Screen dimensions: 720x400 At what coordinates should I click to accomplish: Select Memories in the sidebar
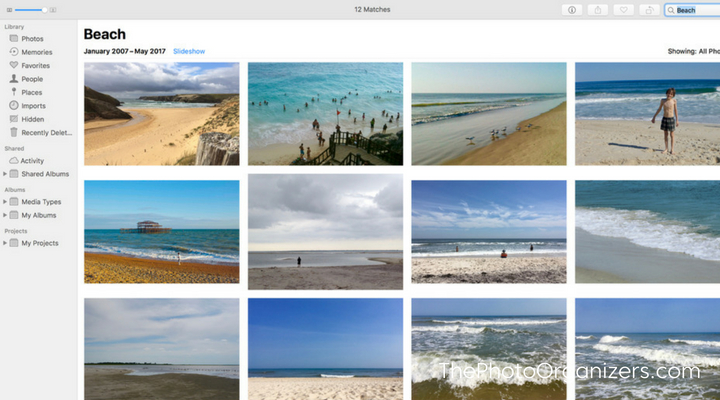click(x=37, y=52)
